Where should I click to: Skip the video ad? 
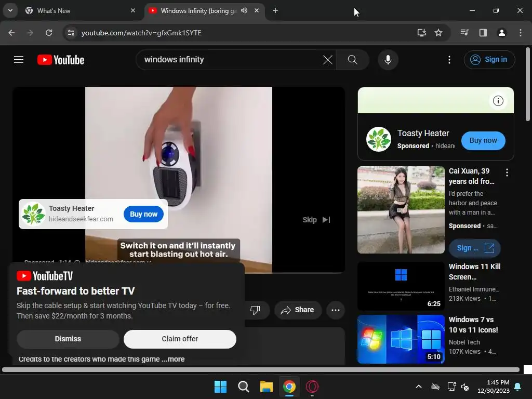pyautogui.click(x=316, y=220)
